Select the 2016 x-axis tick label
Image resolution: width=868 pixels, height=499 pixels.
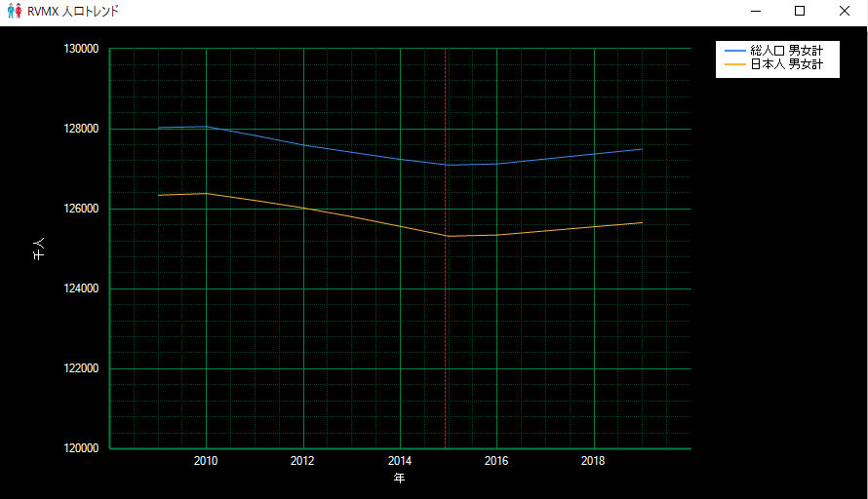496,460
